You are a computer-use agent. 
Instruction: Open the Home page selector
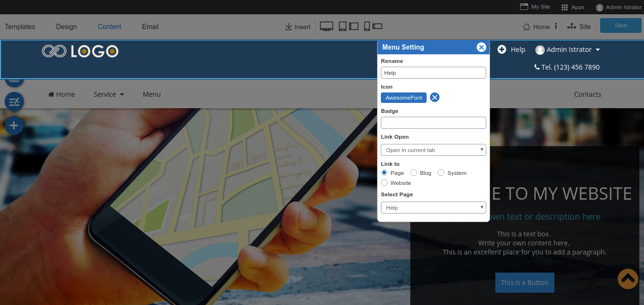point(536,27)
